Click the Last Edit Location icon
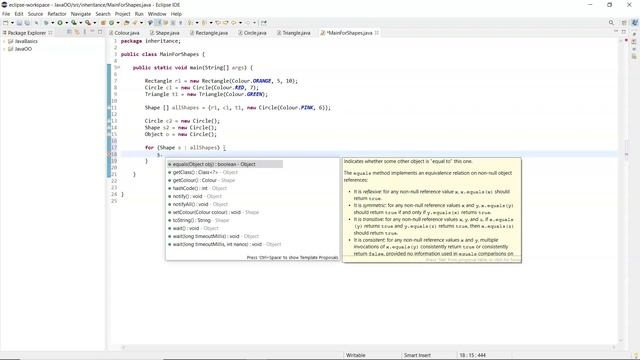Image resolution: width=640 pixels, height=360 pixels. pyautogui.click(x=218, y=23)
